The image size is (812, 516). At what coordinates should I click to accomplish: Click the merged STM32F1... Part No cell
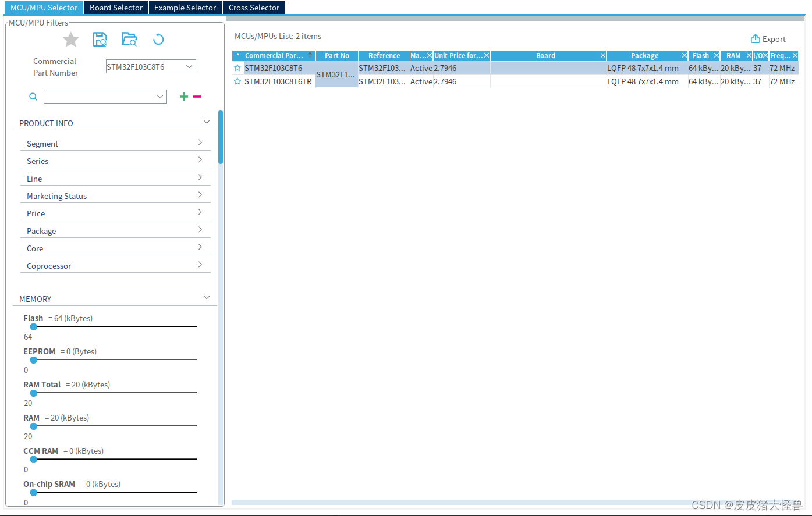click(337, 74)
